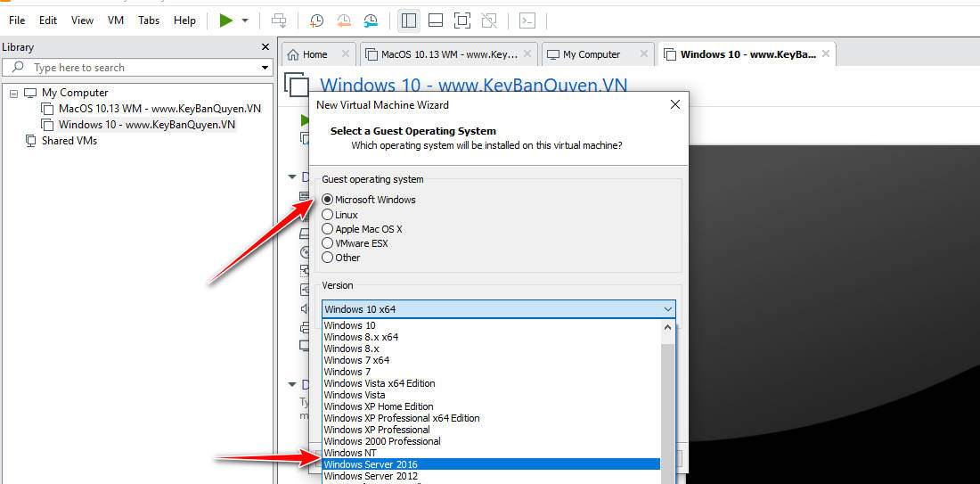980x484 pixels.
Task: Open the power options dropdown arrow
Action: pyautogui.click(x=245, y=21)
